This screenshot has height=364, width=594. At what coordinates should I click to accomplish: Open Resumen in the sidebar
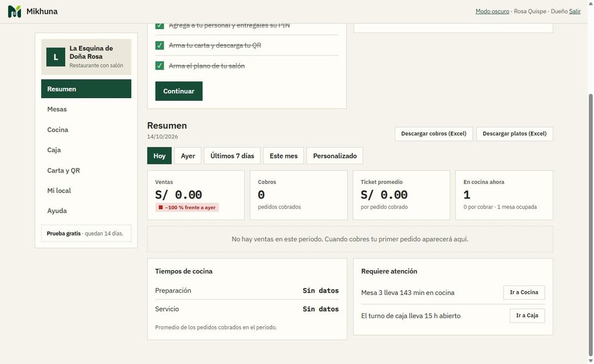[86, 89]
